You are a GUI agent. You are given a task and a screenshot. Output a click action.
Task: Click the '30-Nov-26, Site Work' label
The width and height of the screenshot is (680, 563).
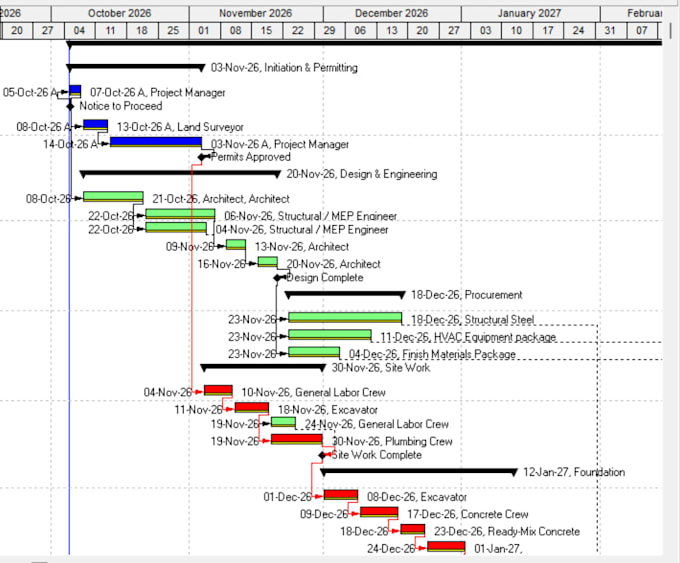click(381, 368)
